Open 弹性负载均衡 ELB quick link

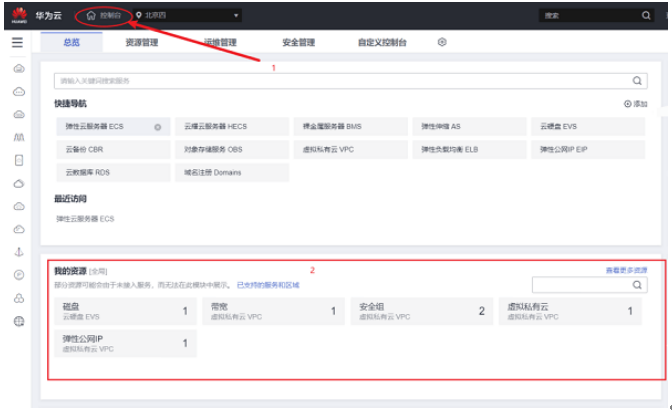(469, 150)
